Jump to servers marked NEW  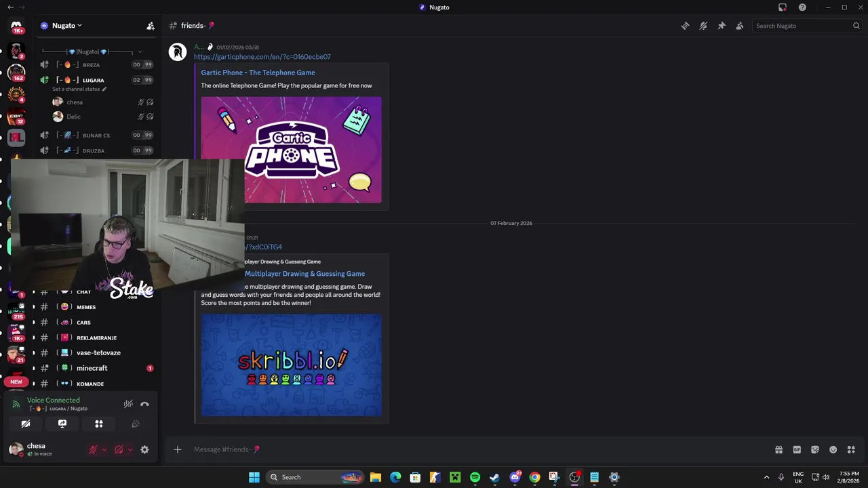tap(16, 382)
